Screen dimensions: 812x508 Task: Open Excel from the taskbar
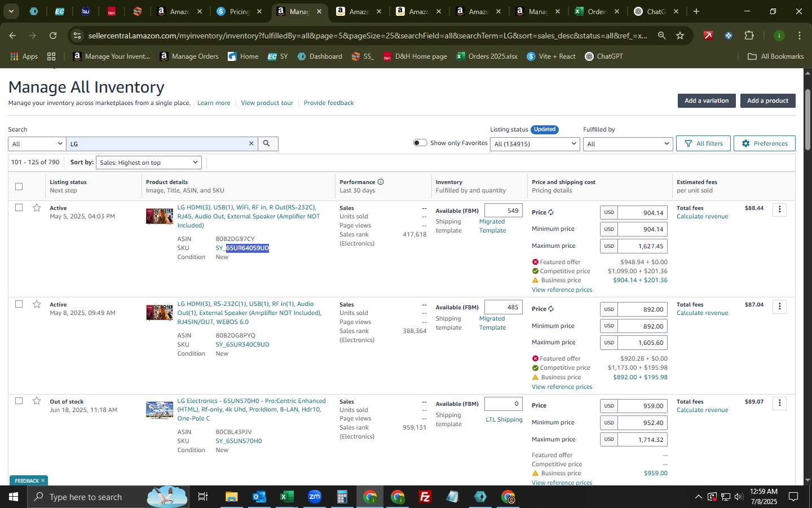tap(286, 497)
